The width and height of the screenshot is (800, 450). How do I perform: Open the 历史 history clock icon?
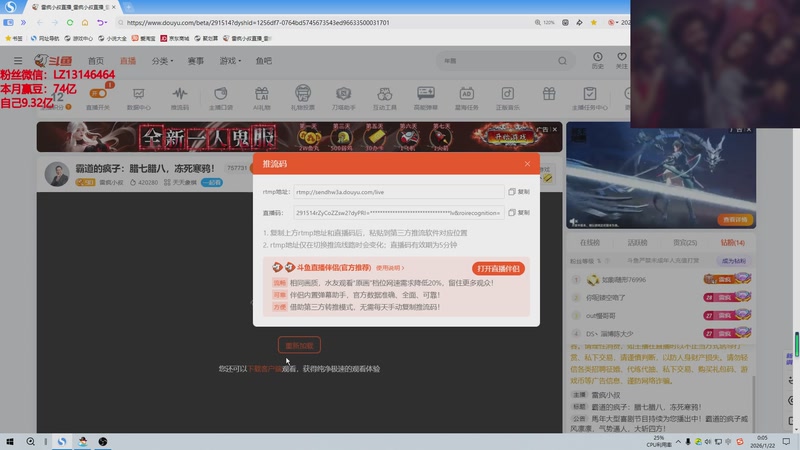[x=597, y=60]
